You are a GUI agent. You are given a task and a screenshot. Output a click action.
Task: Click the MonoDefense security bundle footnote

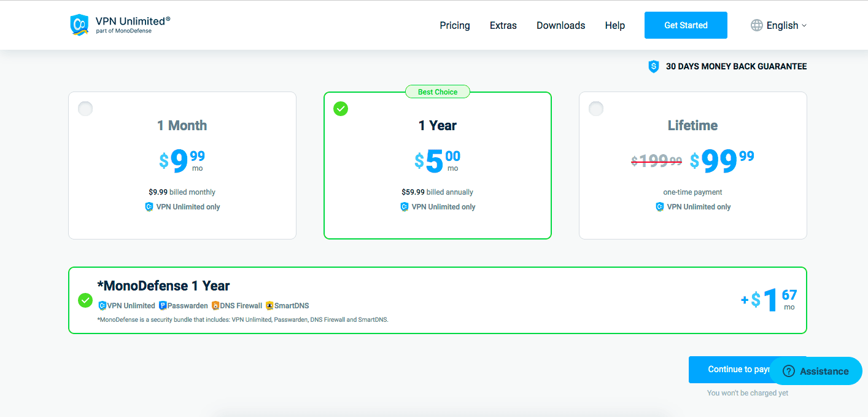pyautogui.click(x=243, y=319)
